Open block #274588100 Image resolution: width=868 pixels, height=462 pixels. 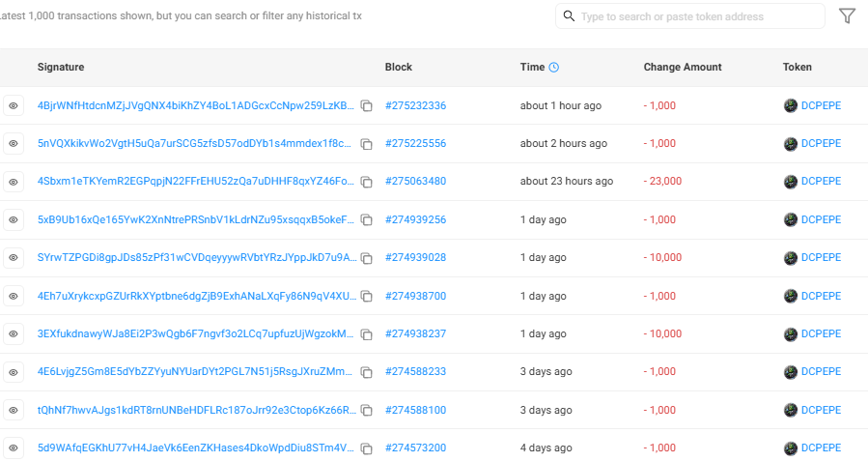coord(416,410)
